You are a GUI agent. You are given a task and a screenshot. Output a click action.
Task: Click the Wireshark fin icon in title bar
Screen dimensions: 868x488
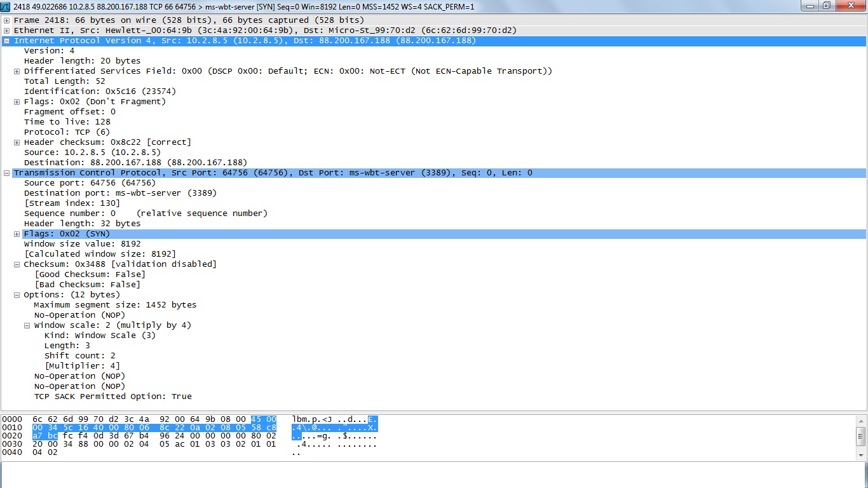coord(6,6)
